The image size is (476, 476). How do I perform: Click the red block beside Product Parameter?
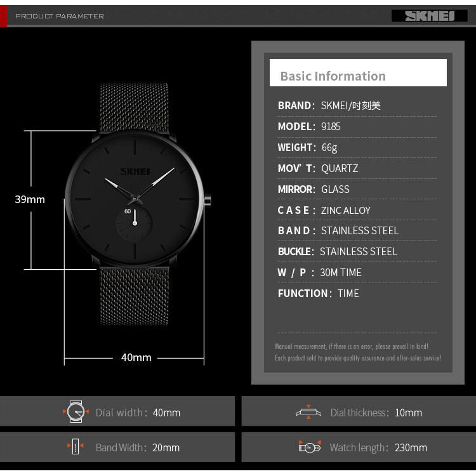[x=3, y=16]
